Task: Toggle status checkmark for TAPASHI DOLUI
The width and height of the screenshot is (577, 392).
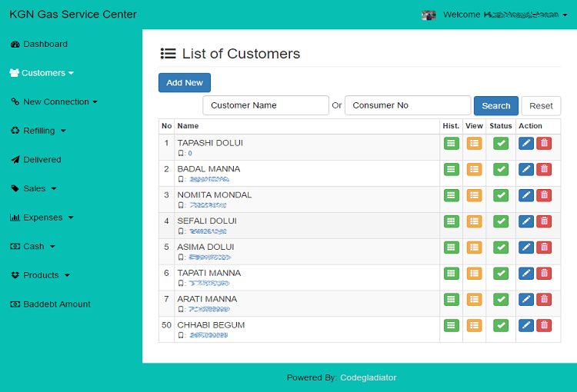Action: pyautogui.click(x=501, y=143)
